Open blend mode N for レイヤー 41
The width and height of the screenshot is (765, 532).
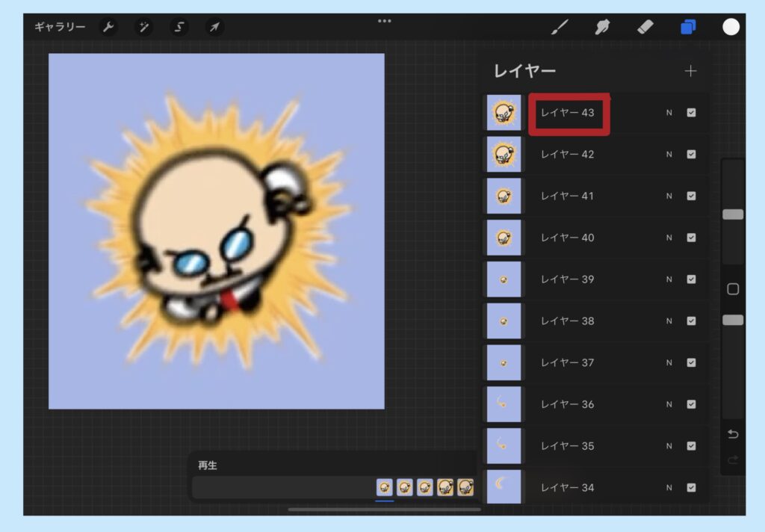(x=669, y=196)
